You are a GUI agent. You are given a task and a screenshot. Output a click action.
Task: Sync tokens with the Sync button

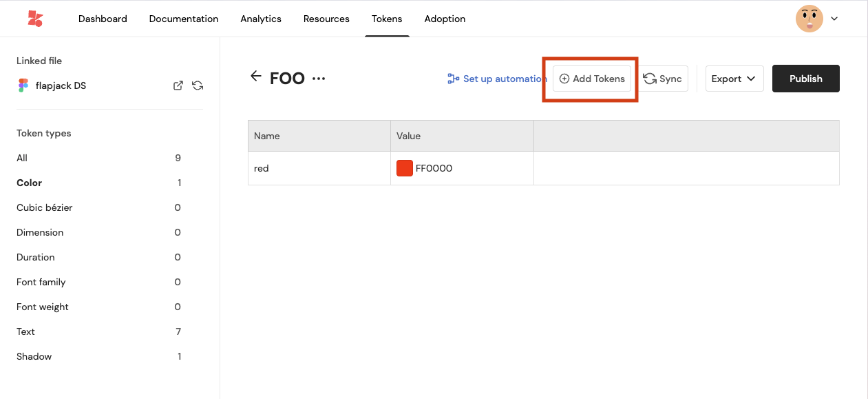(662, 79)
